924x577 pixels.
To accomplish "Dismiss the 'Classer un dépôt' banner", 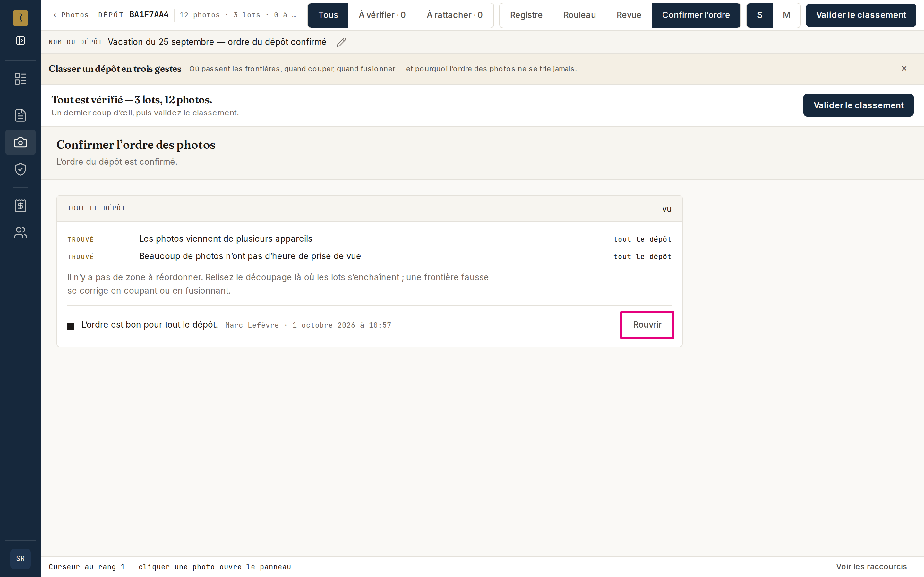I will 904,69.
